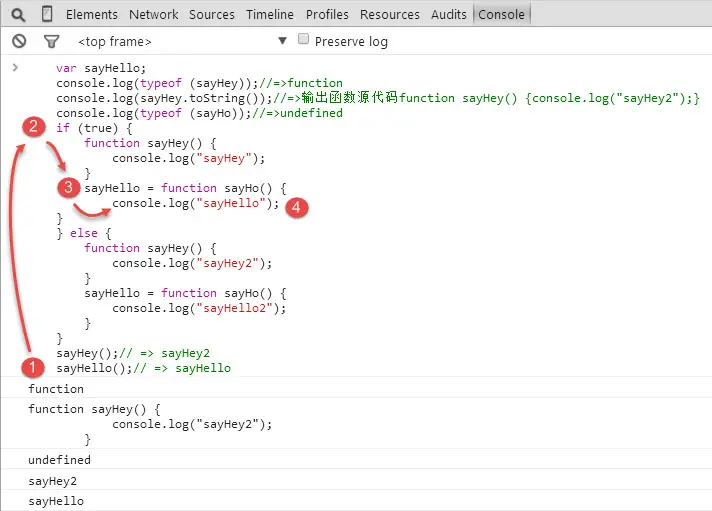
Task: Click the console.log(typeof (sayHo)) line
Action: coord(199,113)
